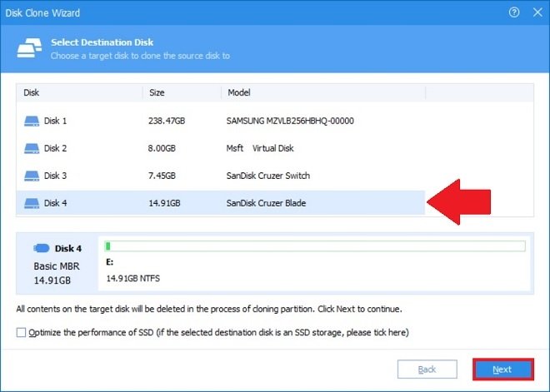
Task: Click SanDisk Cruzer Switch model text
Action: click(268, 176)
